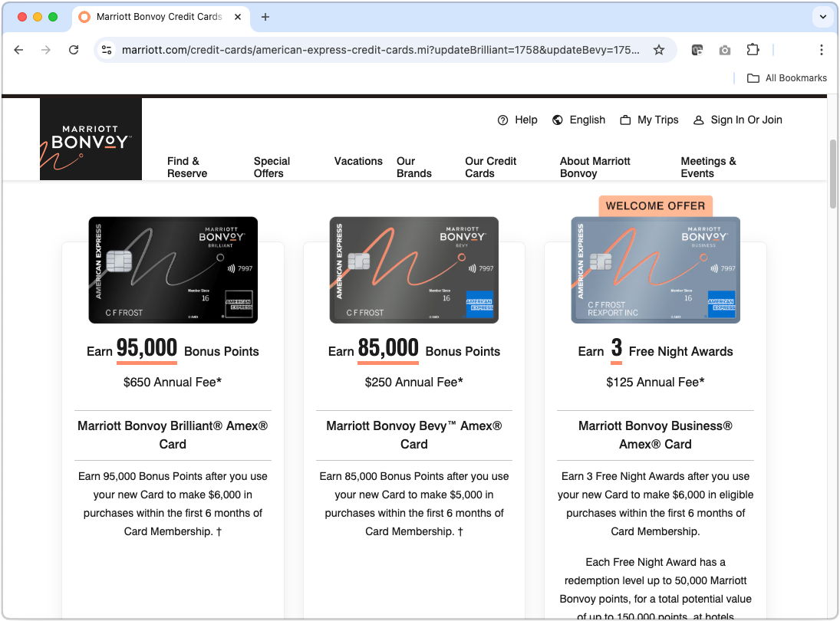Click the browser forward arrow
Screen dimensions: 840x621
point(46,50)
